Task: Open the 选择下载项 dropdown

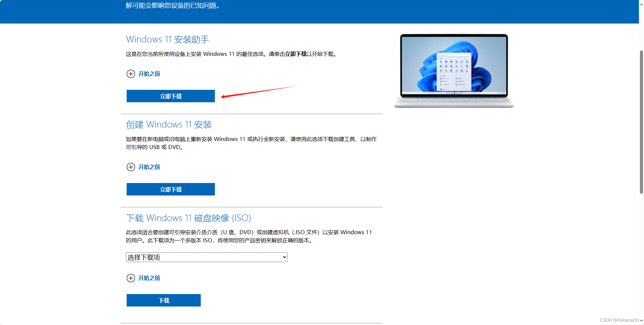Action: coord(207,257)
